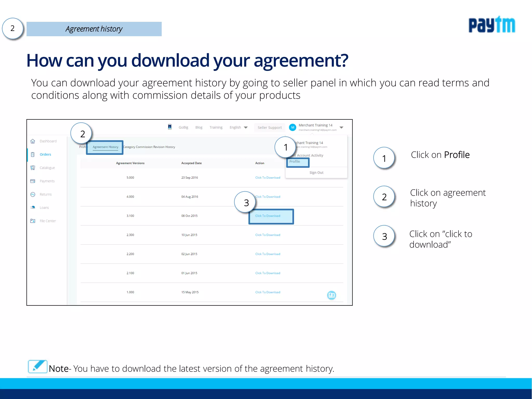Open the File Center folder icon
532x399 pixels.
pos(33,221)
